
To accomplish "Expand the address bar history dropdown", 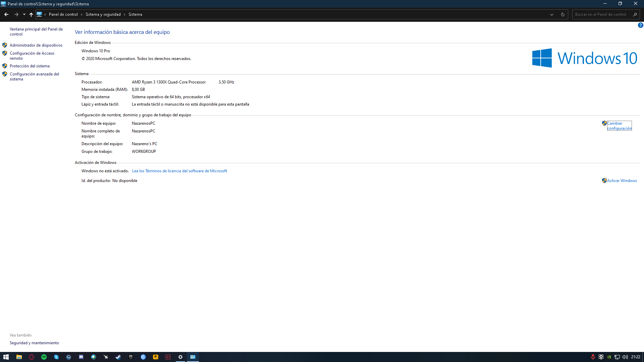I will pos(552,14).
